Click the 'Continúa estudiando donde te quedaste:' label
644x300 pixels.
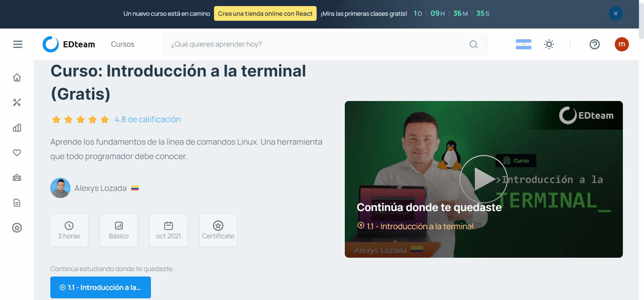(x=112, y=269)
